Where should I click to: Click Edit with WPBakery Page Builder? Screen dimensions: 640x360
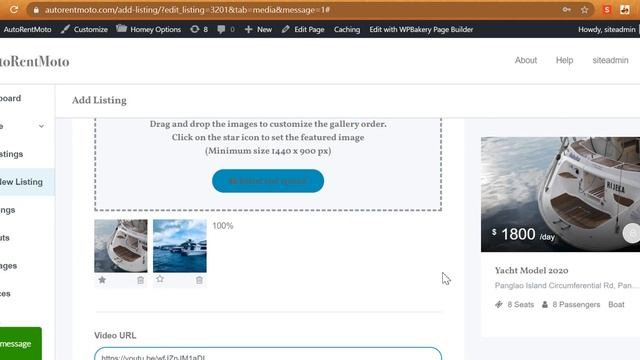(x=421, y=29)
